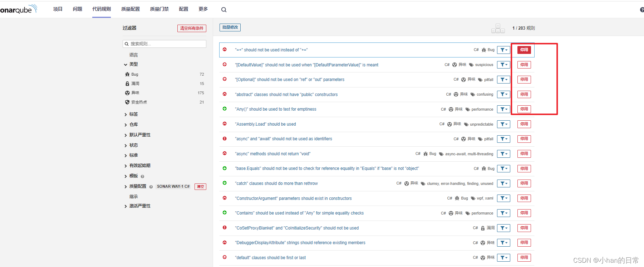
Task: Deactivate the "async" methods return void rule
Action: click(x=524, y=154)
